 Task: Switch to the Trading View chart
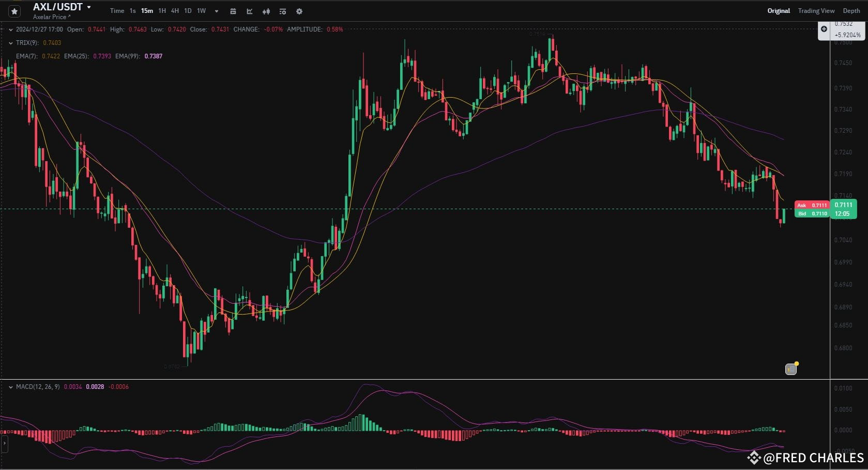(816, 11)
